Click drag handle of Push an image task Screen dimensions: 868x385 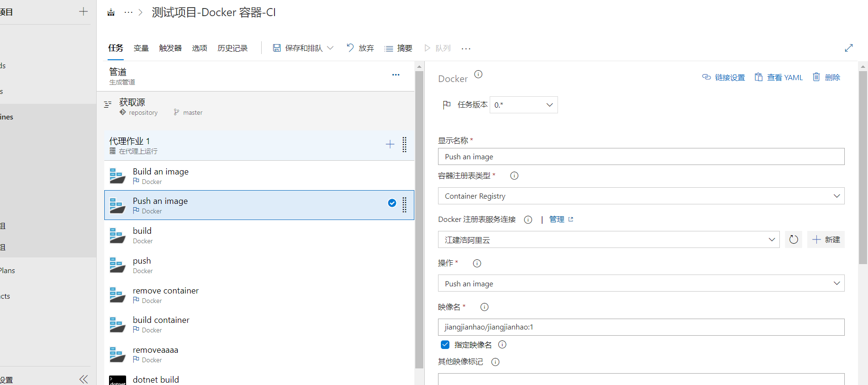[x=404, y=204]
